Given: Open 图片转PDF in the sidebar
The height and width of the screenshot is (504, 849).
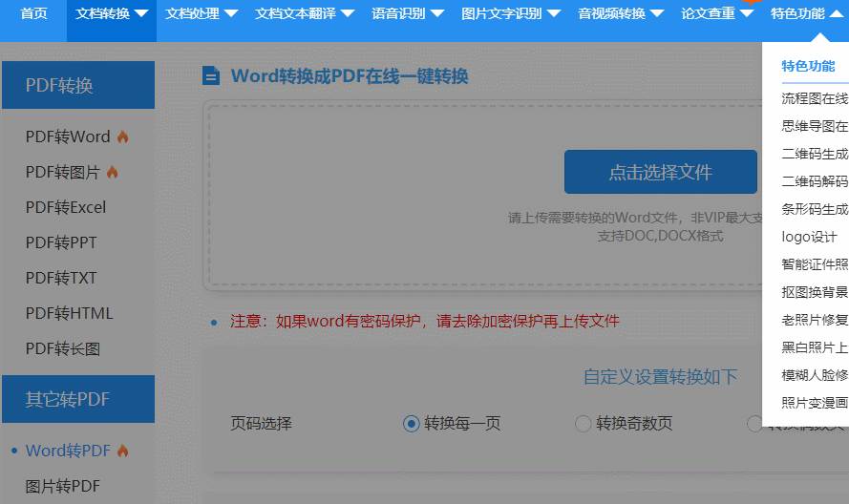Looking at the screenshot, I should [63, 486].
